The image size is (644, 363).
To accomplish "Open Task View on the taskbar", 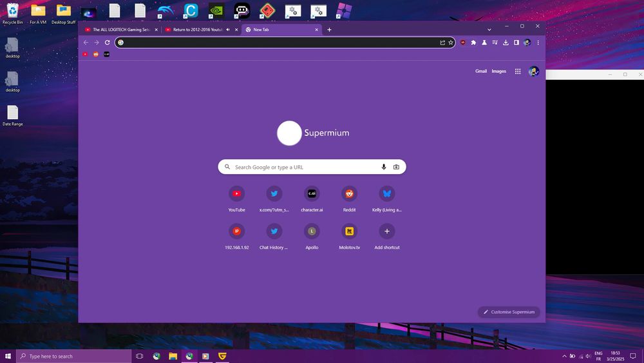I will point(139,356).
